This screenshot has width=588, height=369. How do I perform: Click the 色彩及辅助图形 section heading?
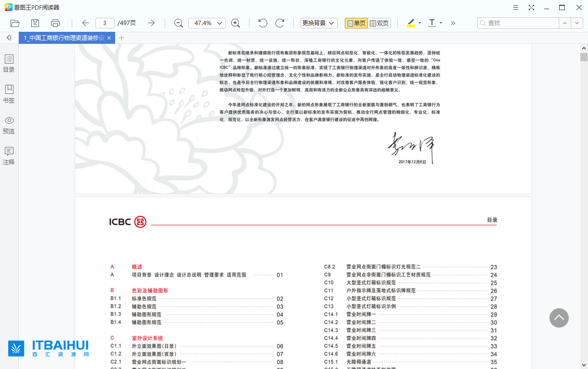point(150,290)
